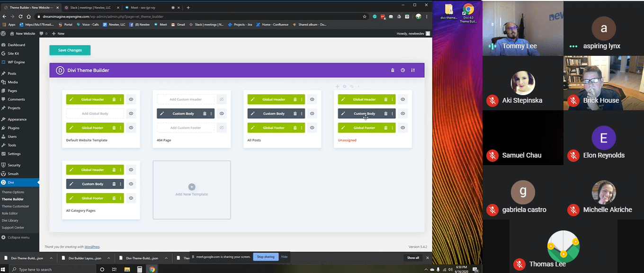The width and height of the screenshot is (644, 273).
Task: Open Calculator from the Windows taskbar
Action: [x=140, y=269]
